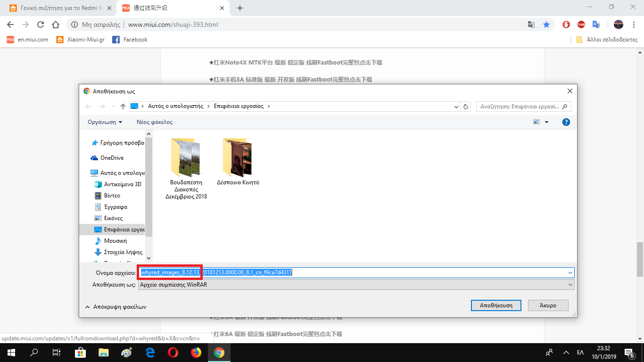
Task: Open the address path history dropdown
Action: point(456,107)
